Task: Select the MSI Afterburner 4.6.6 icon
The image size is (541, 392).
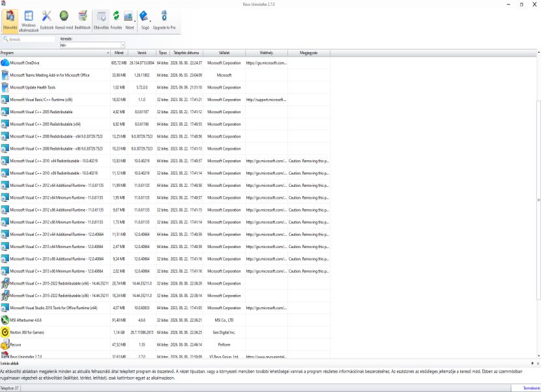Action: (x=5, y=320)
